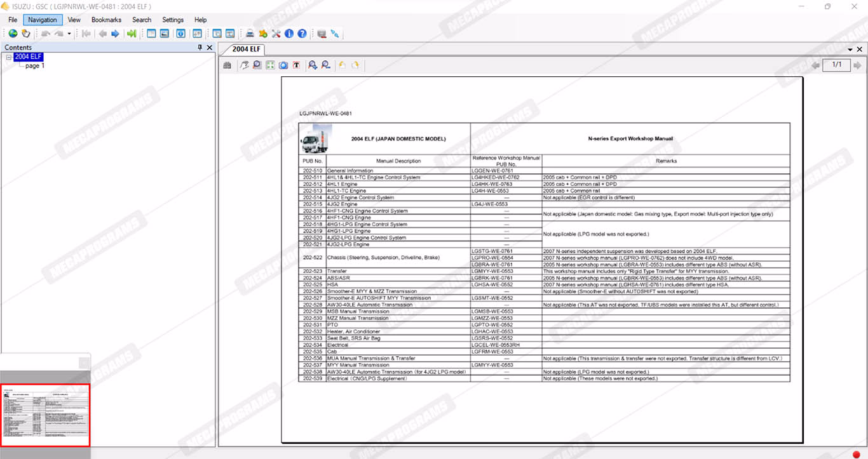The width and height of the screenshot is (868, 459).
Task: Click the blue question mark help icon
Action: pos(302,34)
